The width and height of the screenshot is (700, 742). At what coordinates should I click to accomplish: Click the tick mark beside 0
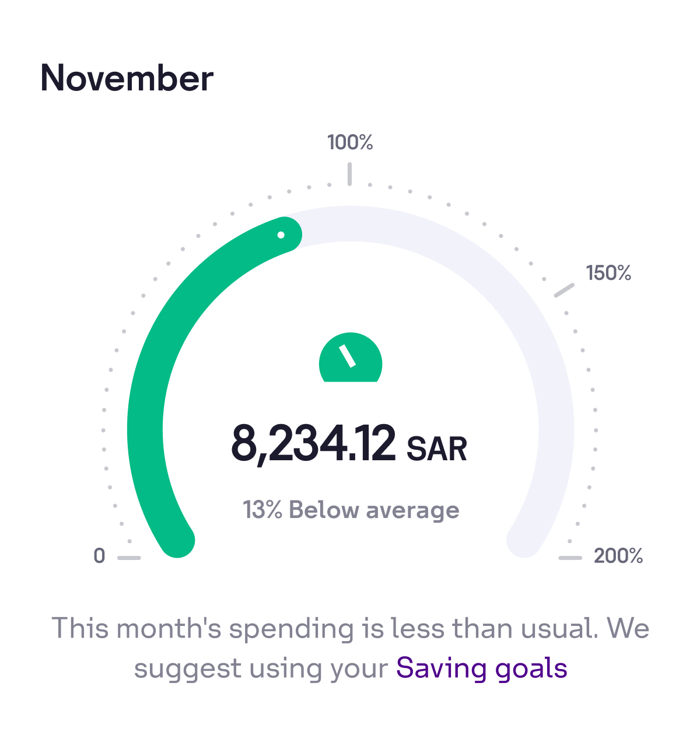tap(129, 558)
